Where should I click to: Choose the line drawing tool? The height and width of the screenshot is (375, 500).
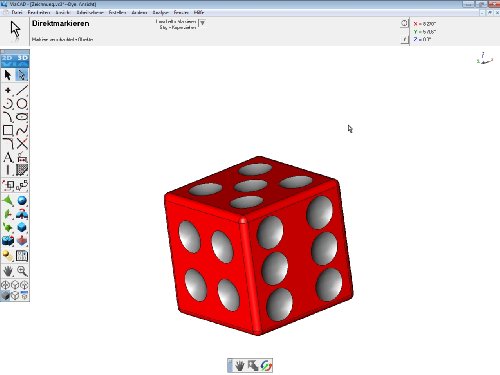22,90
